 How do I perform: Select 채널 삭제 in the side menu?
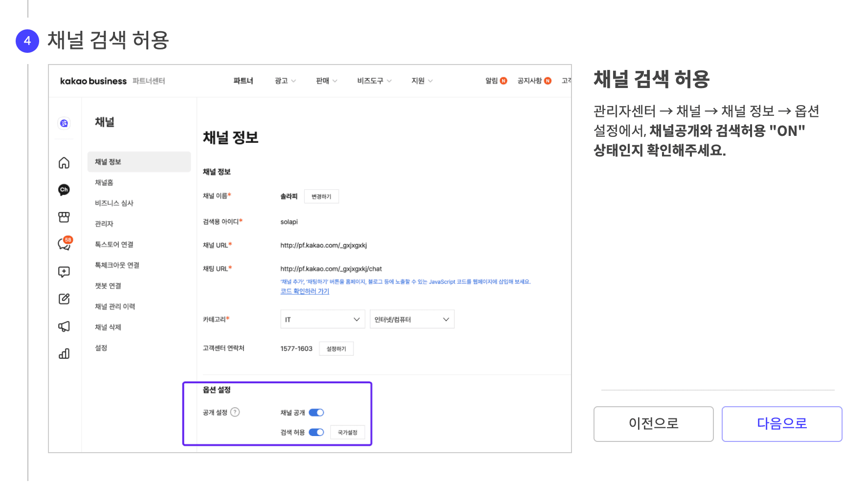point(108,327)
